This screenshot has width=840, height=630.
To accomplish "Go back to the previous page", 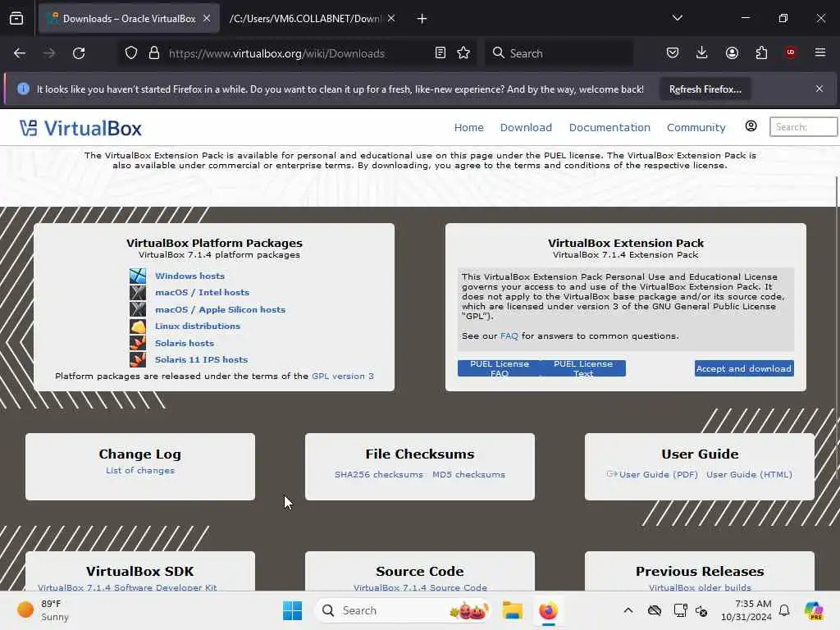I will coord(20,53).
